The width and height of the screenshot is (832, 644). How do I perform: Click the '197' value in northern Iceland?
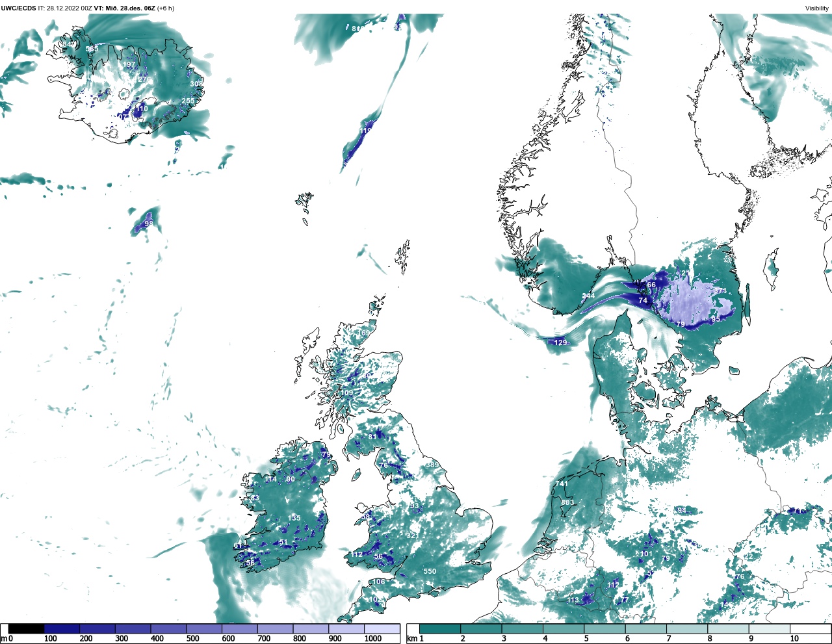coord(129,65)
